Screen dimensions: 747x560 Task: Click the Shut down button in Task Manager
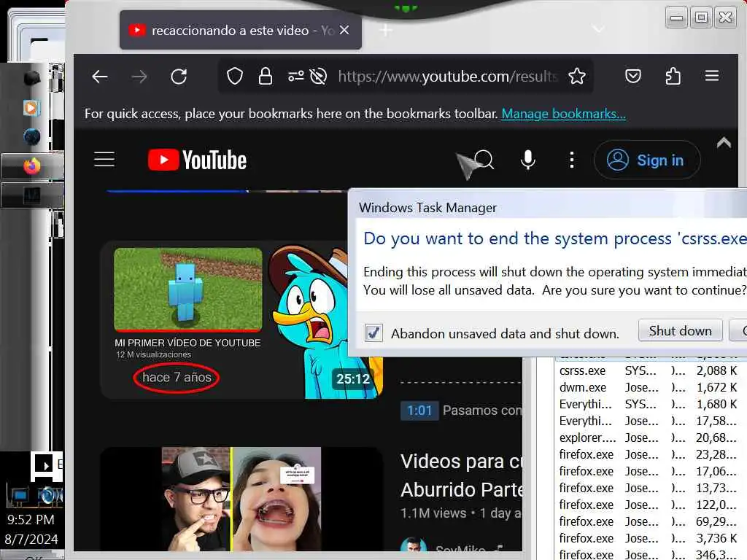[x=680, y=330]
